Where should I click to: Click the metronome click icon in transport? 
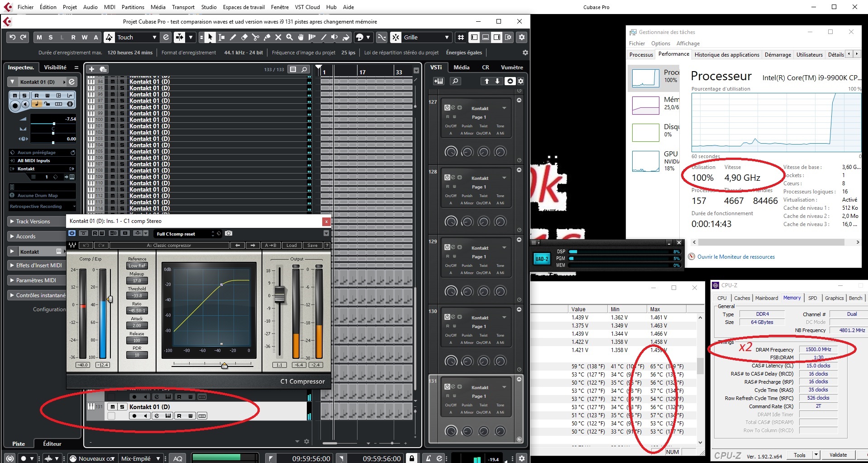click(x=428, y=458)
